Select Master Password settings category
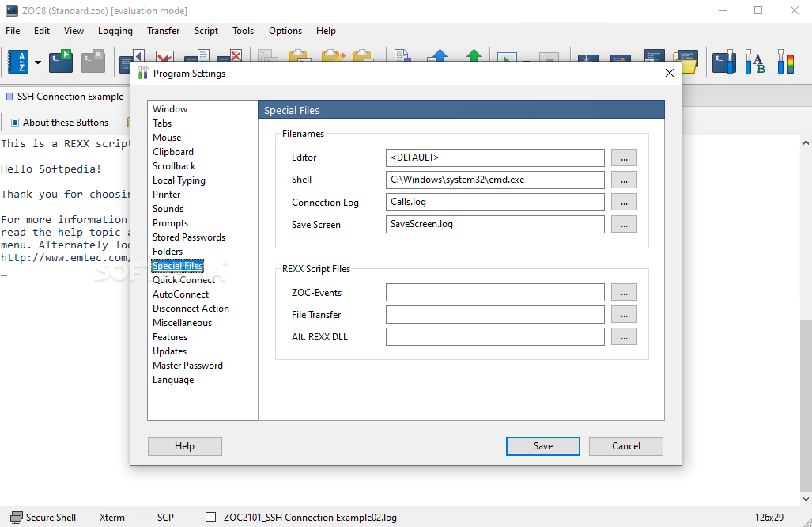The width and height of the screenshot is (812, 527). 187,366
